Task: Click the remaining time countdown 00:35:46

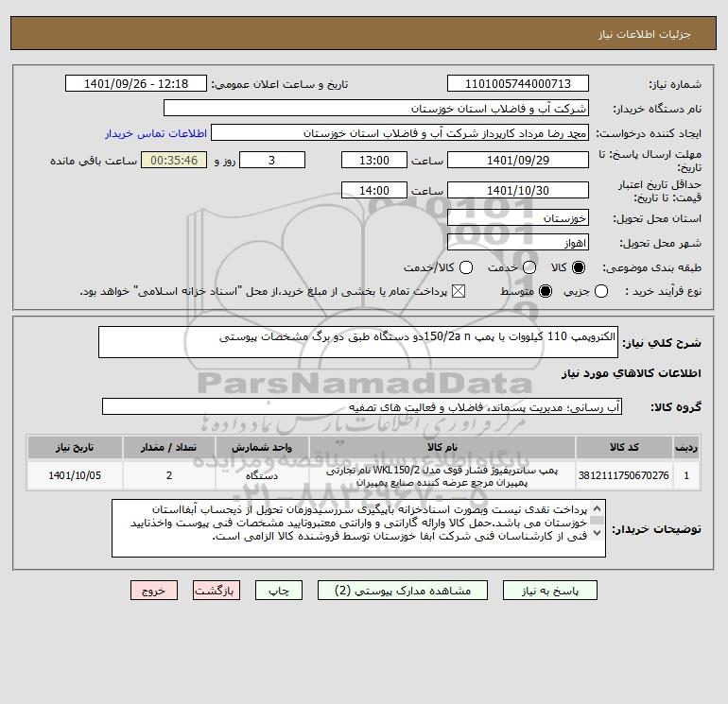Action: click(x=174, y=160)
